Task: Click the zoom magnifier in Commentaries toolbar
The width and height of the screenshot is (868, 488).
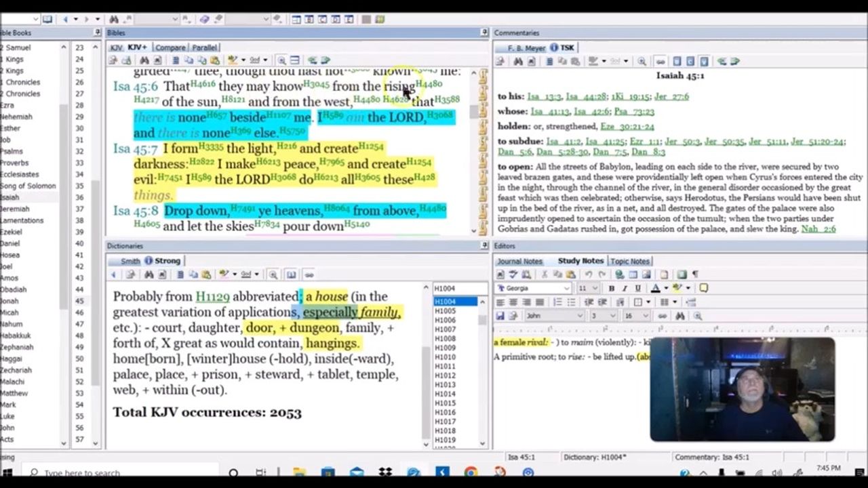Action: click(642, 62)
